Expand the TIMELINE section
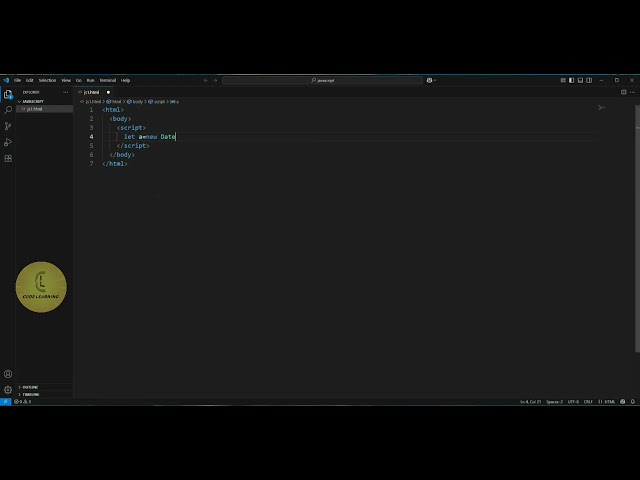Viewport: 640px width, 480px height. [29, 394]
